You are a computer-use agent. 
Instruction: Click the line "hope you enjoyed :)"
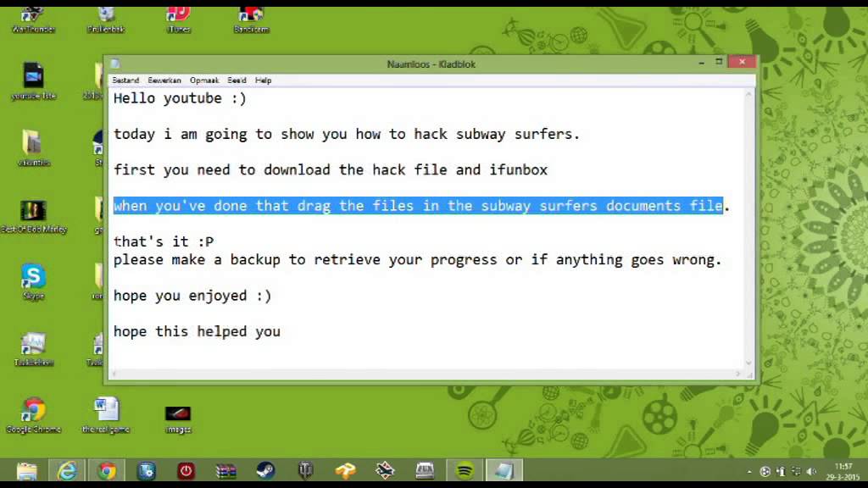(x=192, y=296)
